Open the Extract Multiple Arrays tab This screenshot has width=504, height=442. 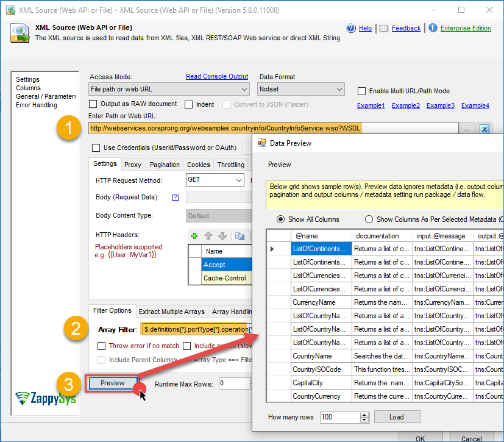(171, 312)
